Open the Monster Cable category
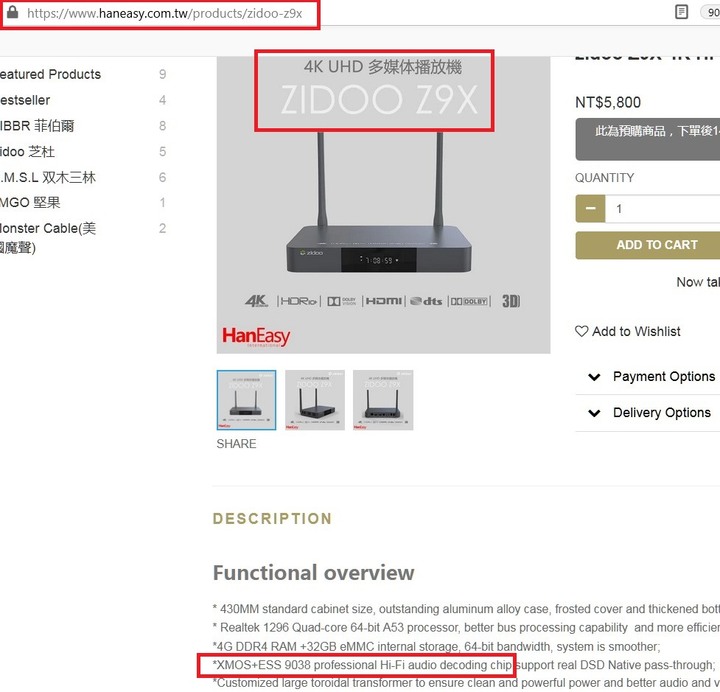This screenshot has width=720, height=692. [x=48, y=238]
